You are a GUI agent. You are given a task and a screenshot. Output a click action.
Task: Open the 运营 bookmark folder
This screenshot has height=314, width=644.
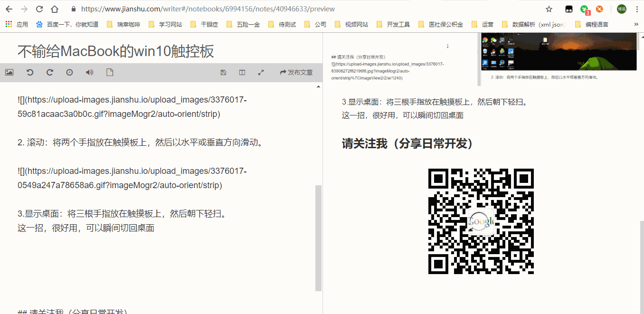[x=483, y=24]
